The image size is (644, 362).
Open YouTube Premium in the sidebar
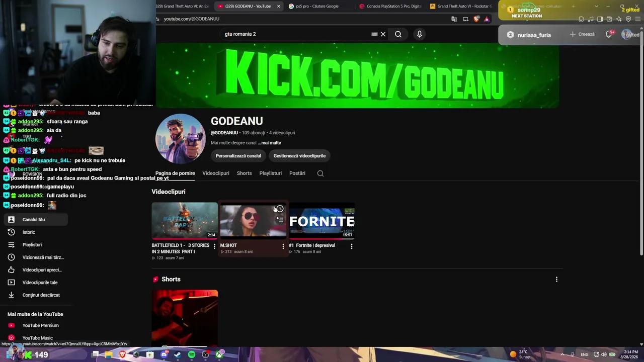[35, 325]
